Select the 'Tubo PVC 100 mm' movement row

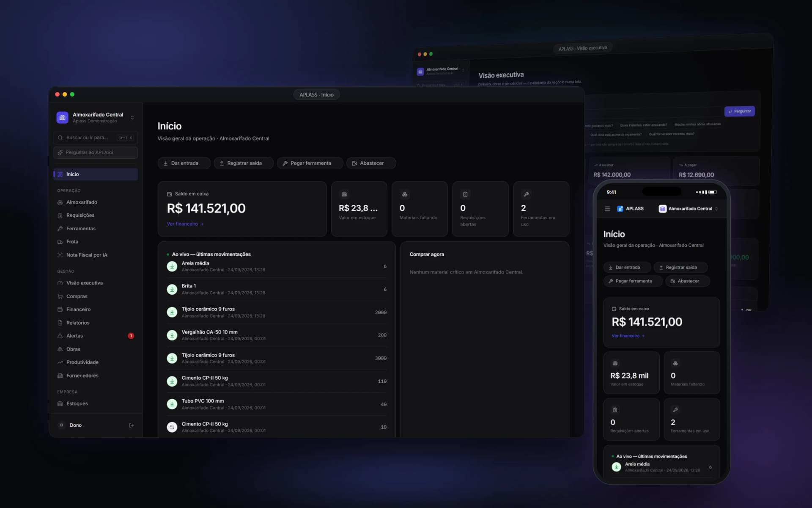277,404
